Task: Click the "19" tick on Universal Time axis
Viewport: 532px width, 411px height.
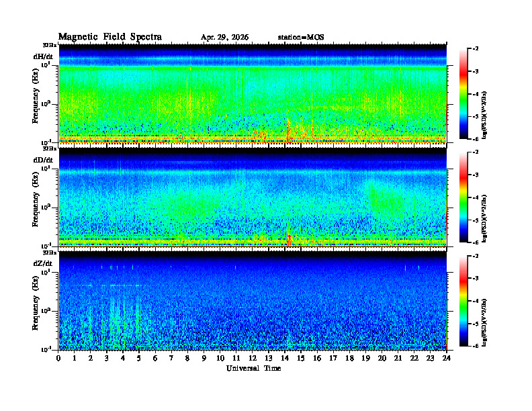Action: coord(365,359)
